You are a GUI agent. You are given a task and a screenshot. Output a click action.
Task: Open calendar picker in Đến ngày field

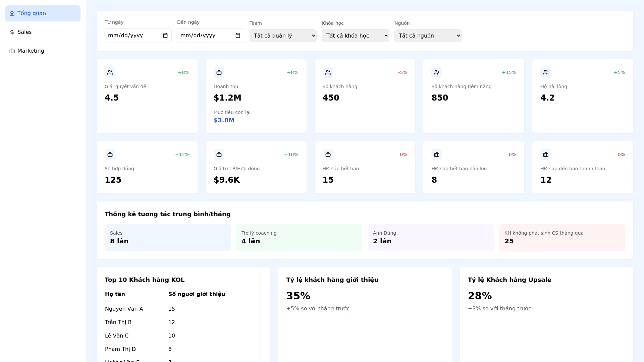click(x=238, y=36)
